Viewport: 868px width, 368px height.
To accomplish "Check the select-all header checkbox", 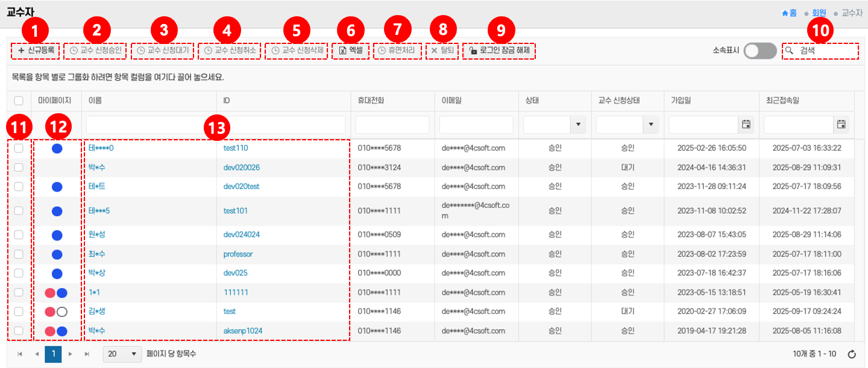I will coord(19,101).
